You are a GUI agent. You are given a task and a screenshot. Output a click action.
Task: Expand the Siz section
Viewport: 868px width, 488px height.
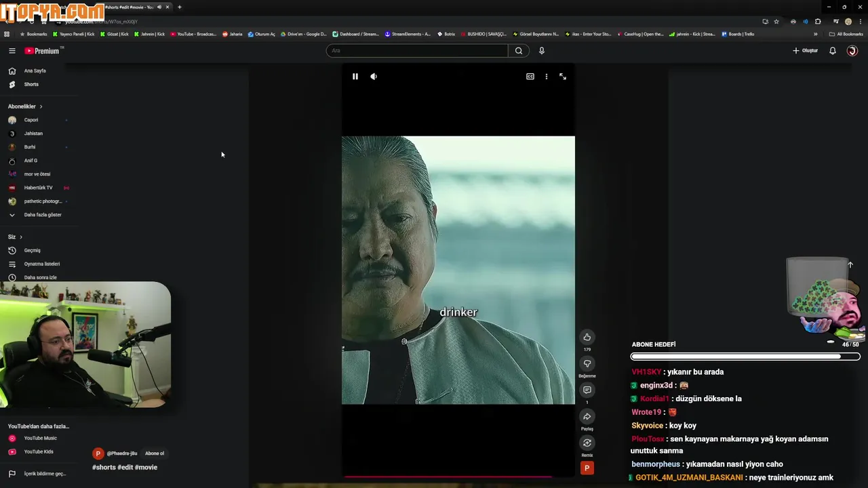(15, 237)
